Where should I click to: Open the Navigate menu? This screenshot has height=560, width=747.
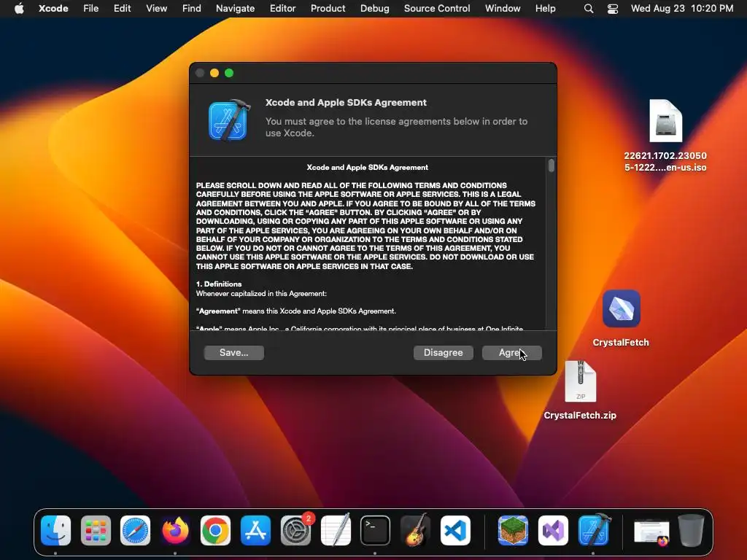[236, 8]
